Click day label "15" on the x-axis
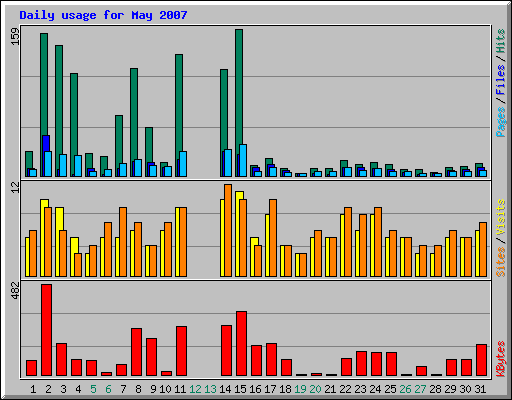Viewport: 512px width, 400px height. click(x=240, y=389)
